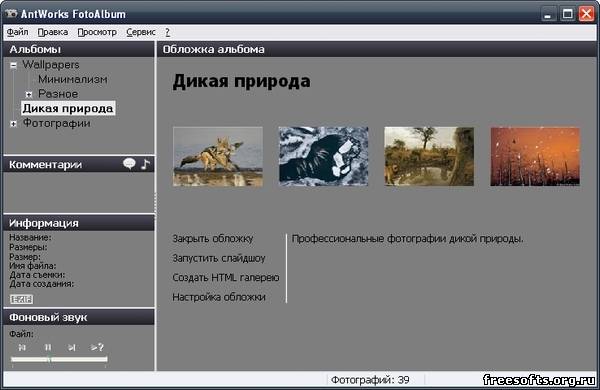
Task: Open the jackal photo thumbnail
Action: 218,157
